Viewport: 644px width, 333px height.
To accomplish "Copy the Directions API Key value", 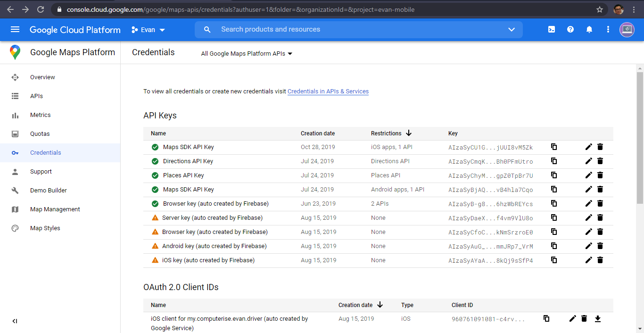I will point(554,161).
